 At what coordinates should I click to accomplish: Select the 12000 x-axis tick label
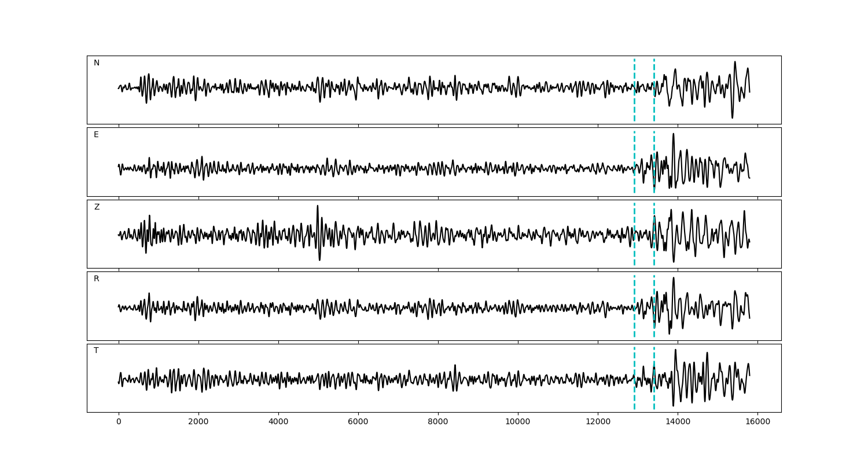click(598, 422)
